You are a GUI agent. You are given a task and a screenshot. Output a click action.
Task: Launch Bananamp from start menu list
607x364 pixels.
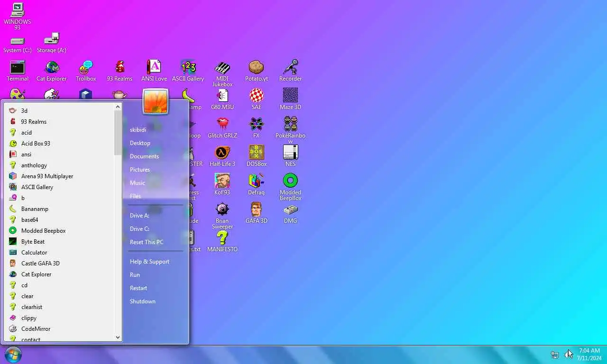tap(59, 209)
